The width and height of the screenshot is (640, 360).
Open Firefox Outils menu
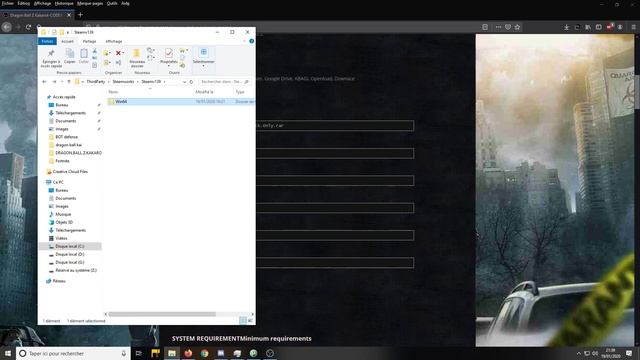coord(112,3)
